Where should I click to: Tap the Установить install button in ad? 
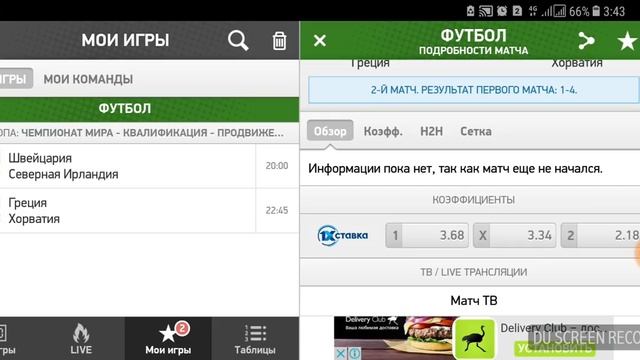click(x=554, y=348)
